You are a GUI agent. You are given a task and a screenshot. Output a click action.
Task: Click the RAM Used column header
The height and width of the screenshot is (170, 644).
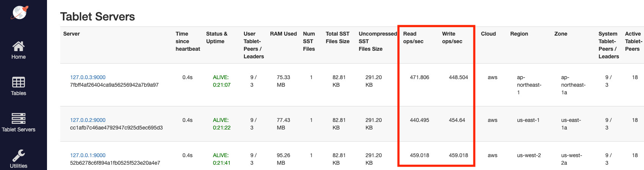pyautogui.click(x=283, y=34)
